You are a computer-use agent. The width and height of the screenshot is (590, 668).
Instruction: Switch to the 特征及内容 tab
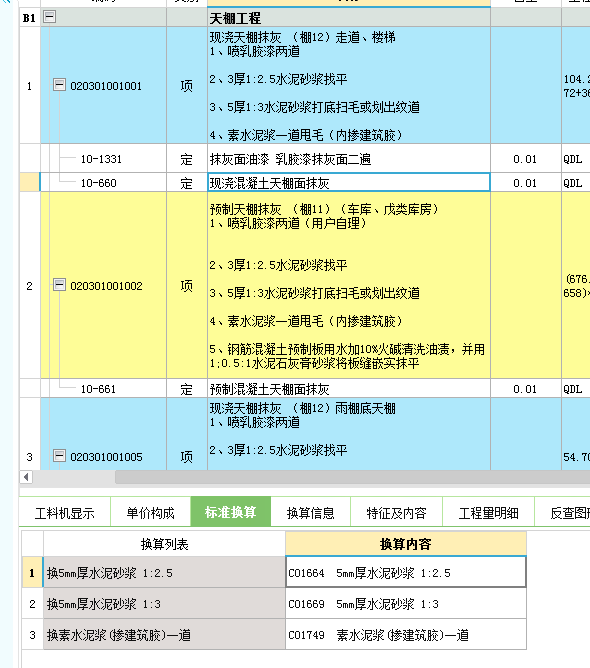[x=396, y=513]
